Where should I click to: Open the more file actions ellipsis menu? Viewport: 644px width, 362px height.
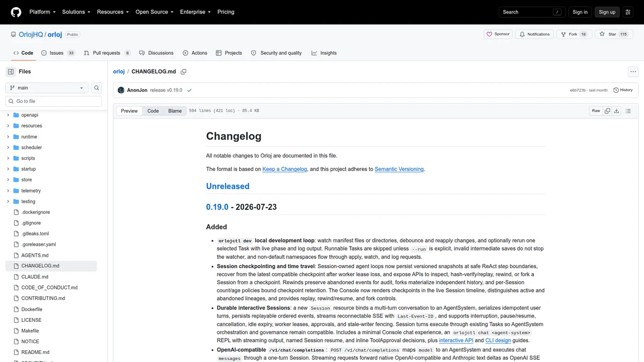tap(633, 71)
